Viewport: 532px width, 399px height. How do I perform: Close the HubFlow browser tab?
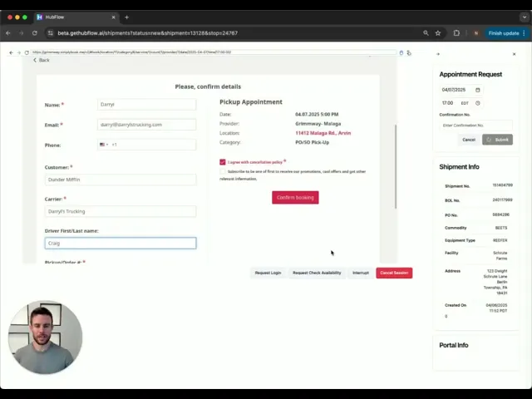(x=113, y=17)
